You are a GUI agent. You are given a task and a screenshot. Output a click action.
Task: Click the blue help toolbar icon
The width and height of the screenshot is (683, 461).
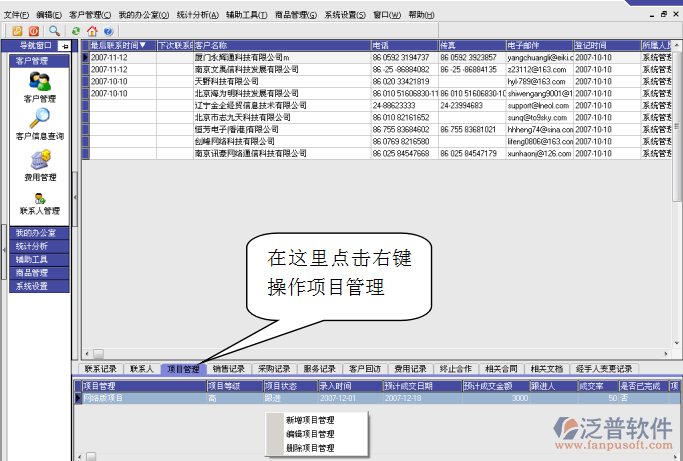(x=107, y=31)
